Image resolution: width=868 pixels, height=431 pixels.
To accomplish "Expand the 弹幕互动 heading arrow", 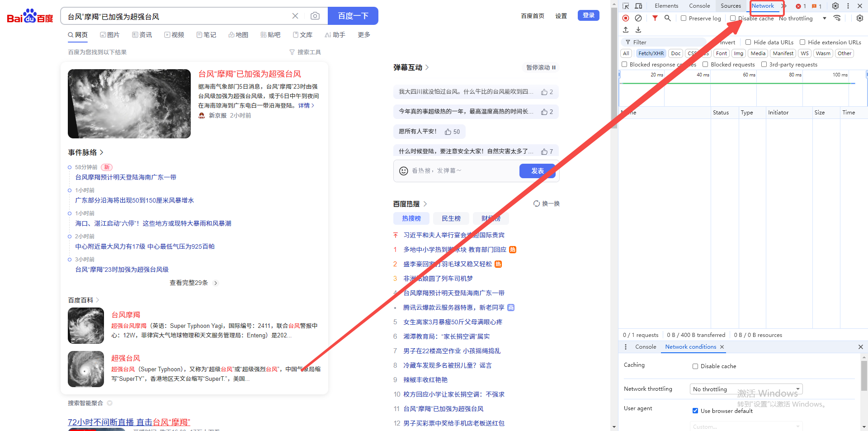I will [427, 67].
